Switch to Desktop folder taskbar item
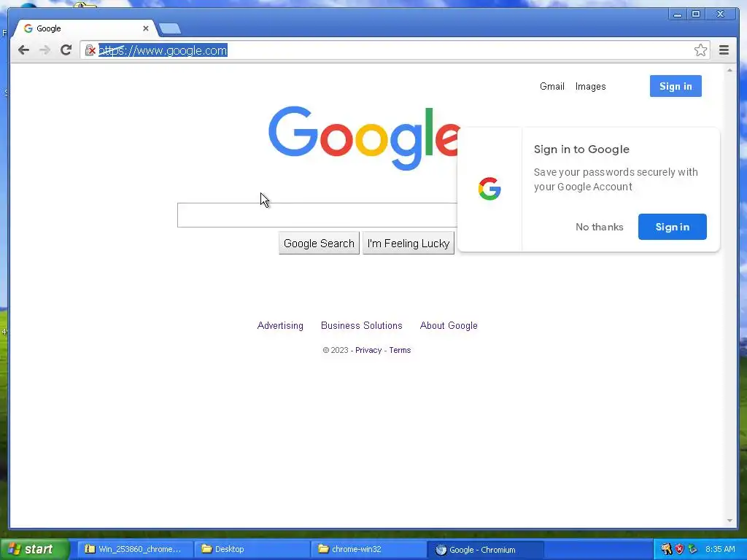Image resolution: width=747 pixels, height=560 pixels. tap(252, 549)
